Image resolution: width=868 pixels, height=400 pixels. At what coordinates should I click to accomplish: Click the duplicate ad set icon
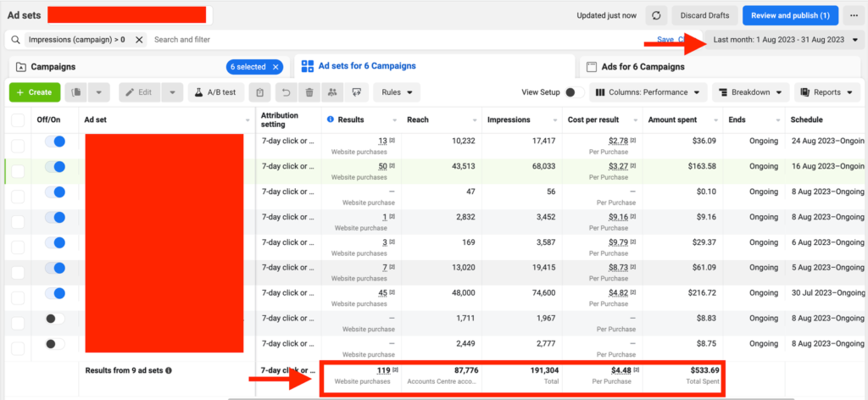pos(76,92)
